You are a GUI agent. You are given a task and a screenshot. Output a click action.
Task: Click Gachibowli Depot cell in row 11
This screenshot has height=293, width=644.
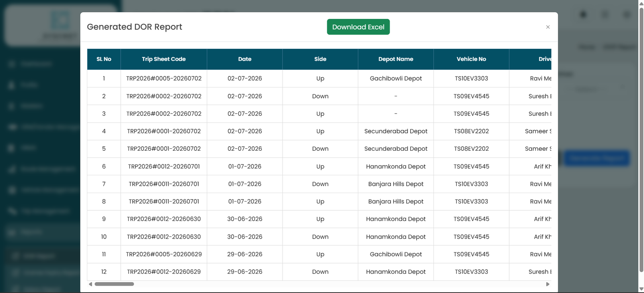tap(396, 254)
